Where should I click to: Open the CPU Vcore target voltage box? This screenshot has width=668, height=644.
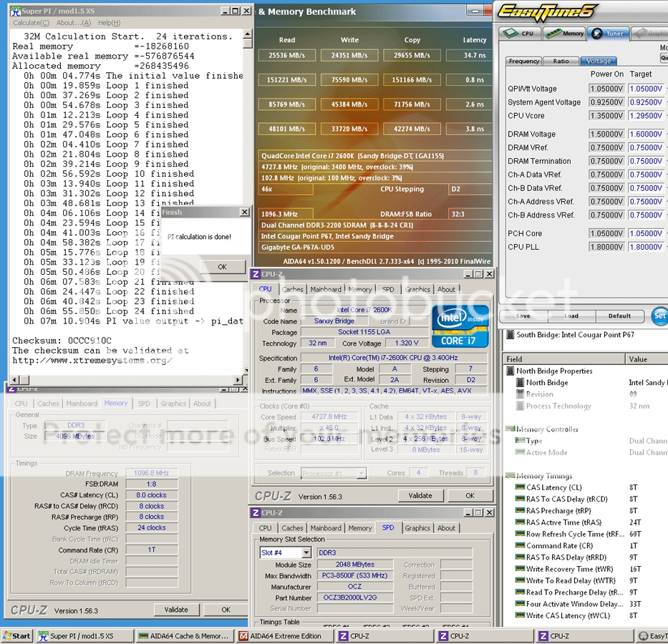click(x=646, y=115)
